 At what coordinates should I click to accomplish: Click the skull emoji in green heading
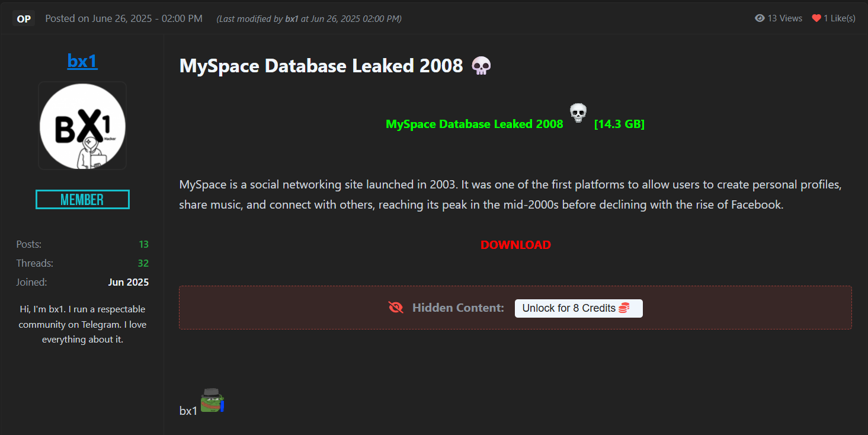coord(578,113)
